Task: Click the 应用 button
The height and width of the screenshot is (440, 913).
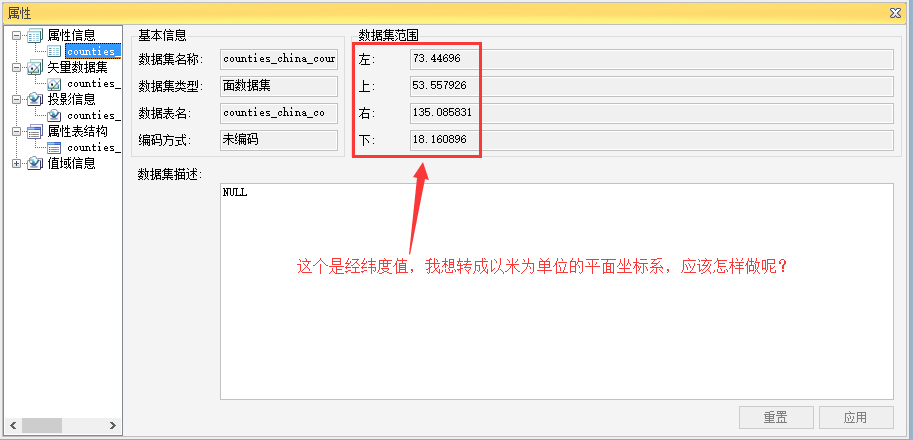Action: point(856,417)
